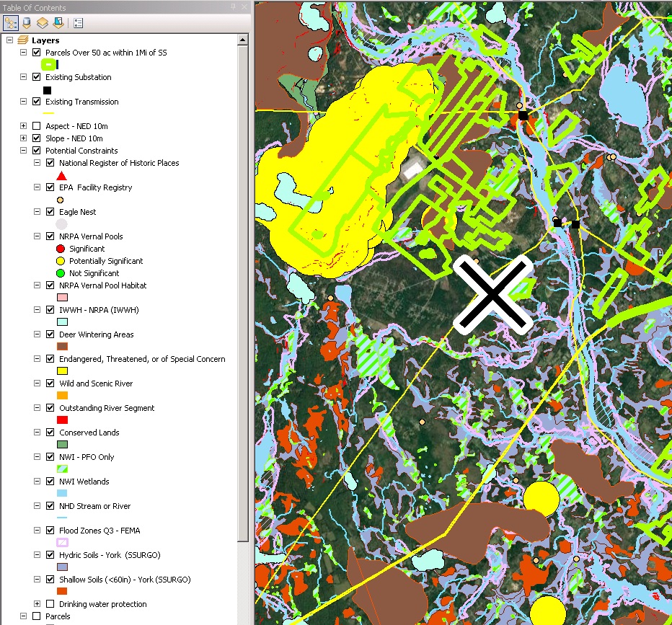Image resolution: width=672 pixels, height=625 pixels.
Task: Select the Eagle Nest layer name
Action: pyautogui.click(x=78, y=212)
